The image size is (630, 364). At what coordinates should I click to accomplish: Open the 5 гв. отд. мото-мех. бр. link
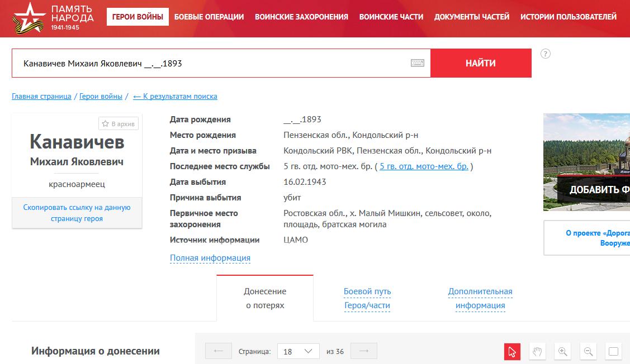point(424,166)
